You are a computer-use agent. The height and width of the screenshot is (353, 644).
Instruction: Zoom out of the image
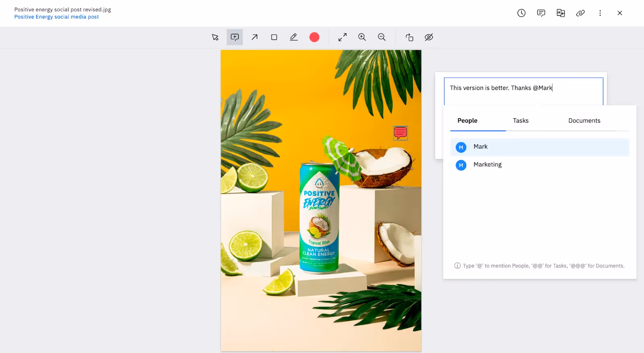(x=382, y=37)
